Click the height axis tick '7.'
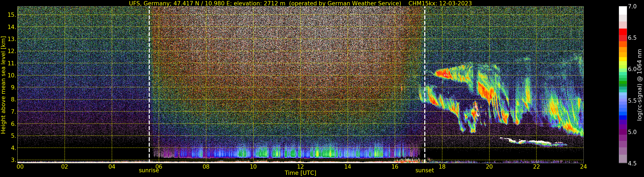Viewport: 644px width, 177px height. coord(13,112)
